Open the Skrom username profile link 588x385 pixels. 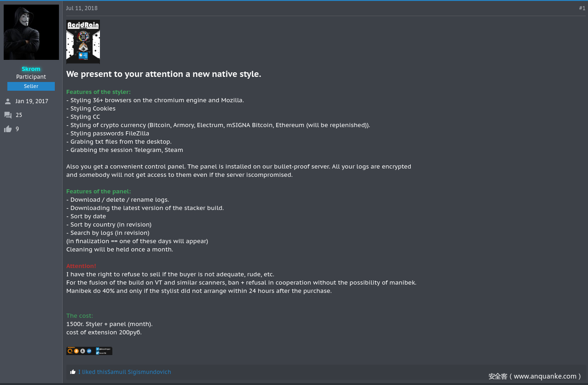point(31,69)
